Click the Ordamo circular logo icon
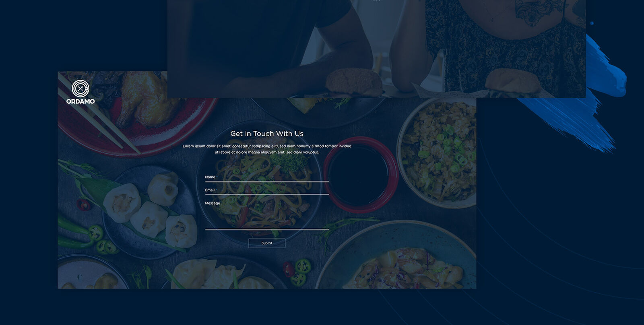644x325 pixels. coord(80,88)
